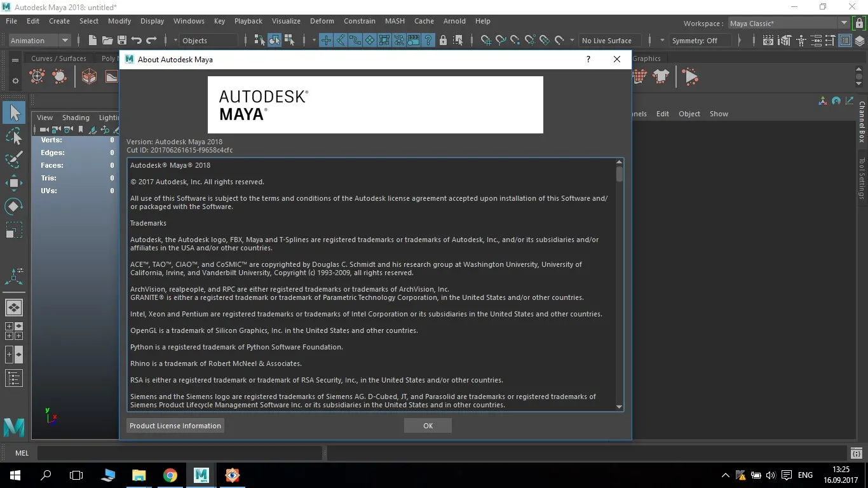This screenshot has width=868, height=488.
Task: Open the Symmetry: Off dropdown
Action: [699, 40]
